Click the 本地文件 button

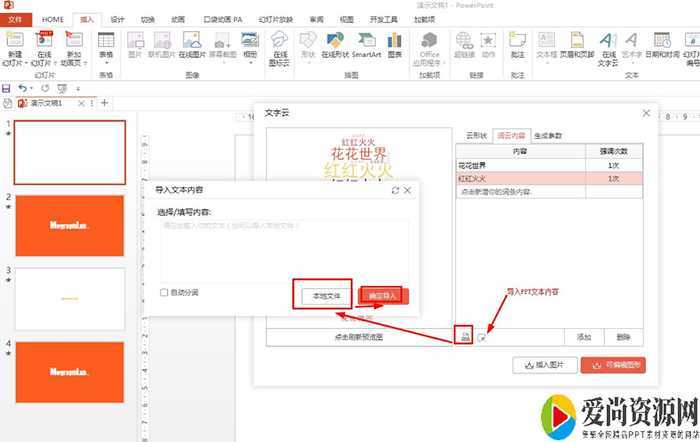pyautogui.click(x=321, y=296)
